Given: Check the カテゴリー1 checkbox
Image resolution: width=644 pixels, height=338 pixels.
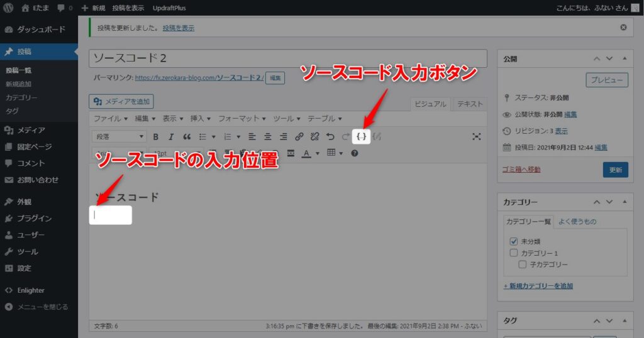Looking at the screenshot, I should (513, 253).
